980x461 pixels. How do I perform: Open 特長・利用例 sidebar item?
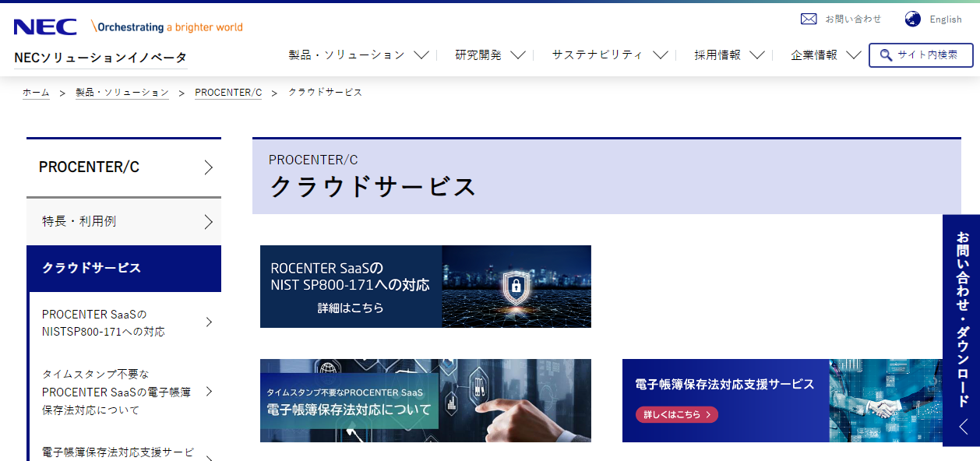pyautogui.click(x=124, y=221)
